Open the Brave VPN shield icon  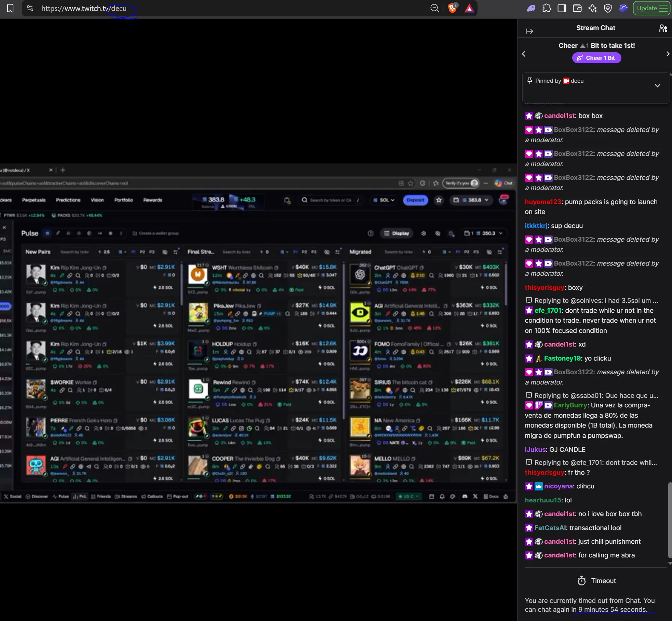click(608, 8)
